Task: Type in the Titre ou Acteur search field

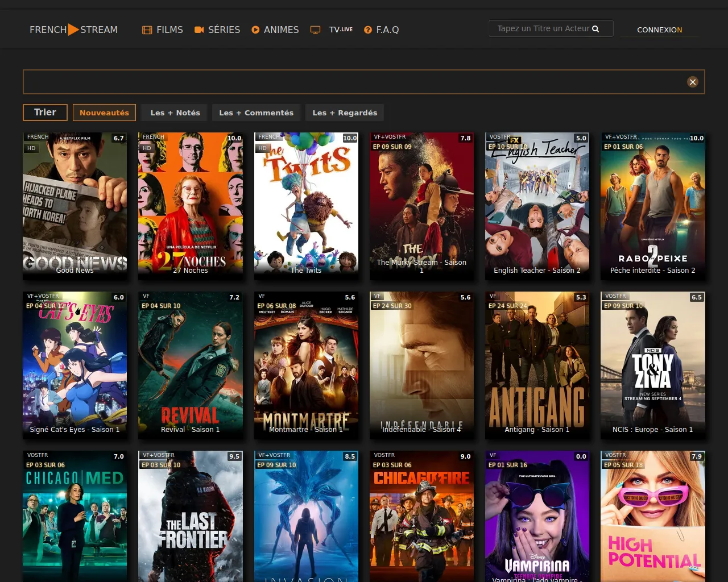Action: pyautogui.click(x=543, y=28)
